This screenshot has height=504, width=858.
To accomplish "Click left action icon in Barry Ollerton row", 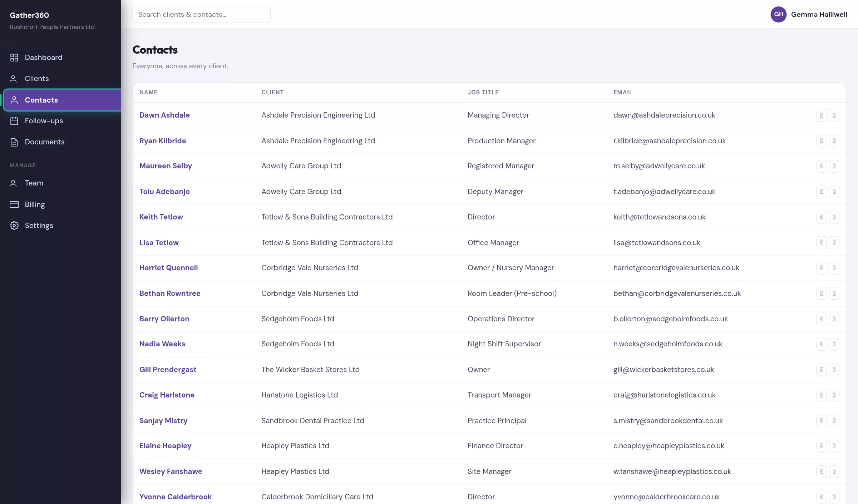I will (822, 319).
